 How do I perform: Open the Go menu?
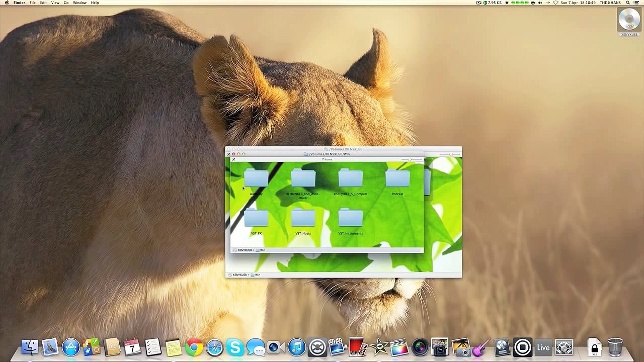66,3
